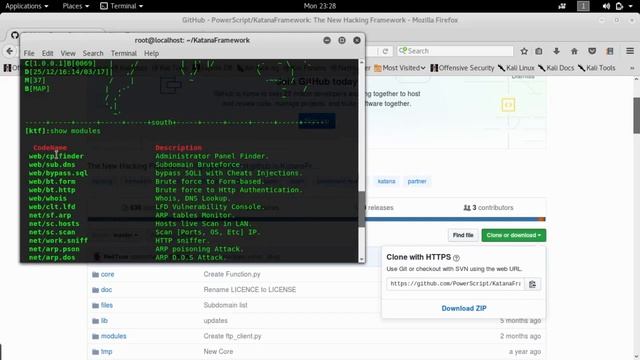Viewport: 640px width, 360px height.
Task: Click the volume icon in system tray
Action: click(606, 6)
